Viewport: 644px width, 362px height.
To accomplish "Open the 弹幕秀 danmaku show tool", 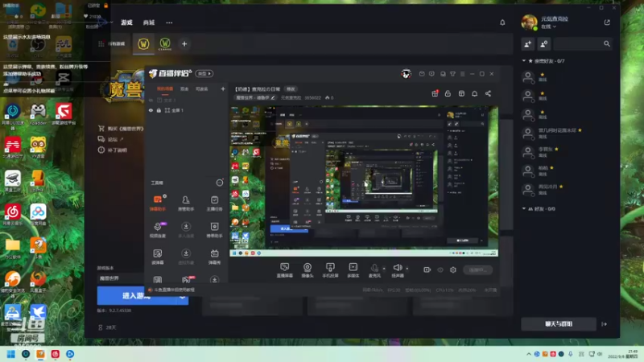I will pyautogui.click(x=214, y=257).
